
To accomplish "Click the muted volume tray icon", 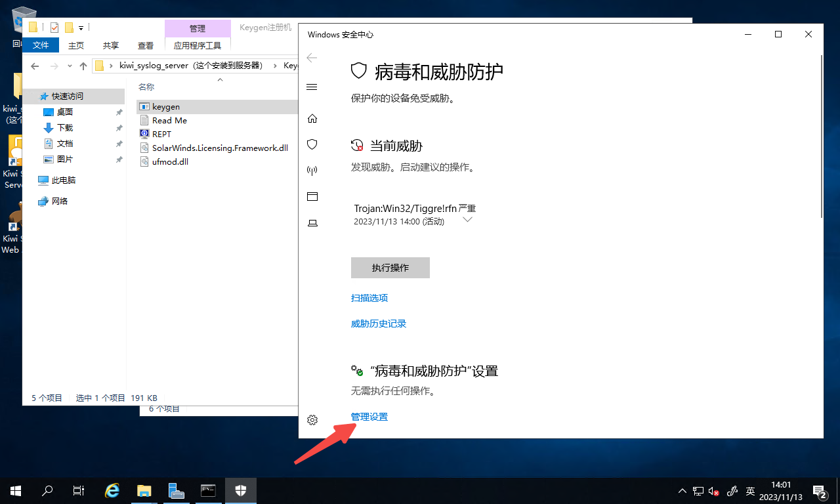I will (714, 491).
